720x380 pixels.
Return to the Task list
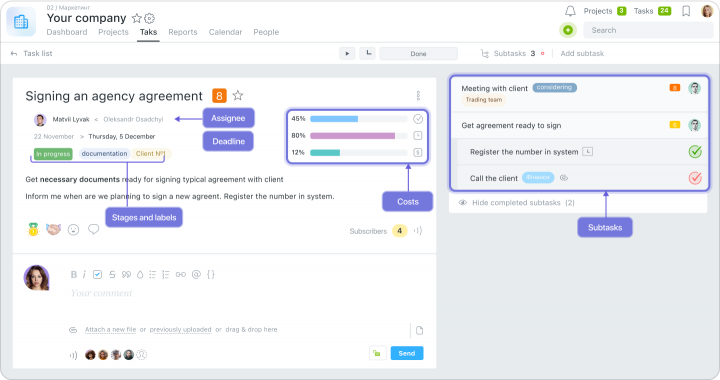click(32, 54)
